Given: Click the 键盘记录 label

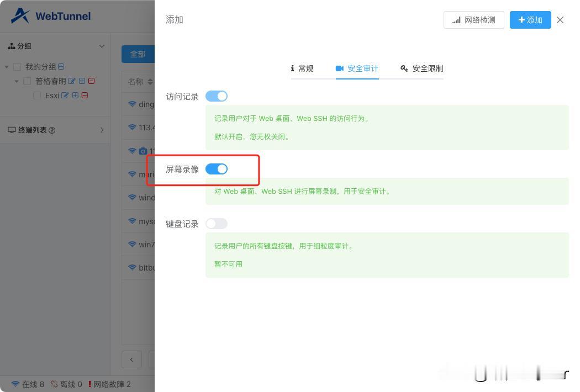Looking at the screenshot, I should click(182, 224).
